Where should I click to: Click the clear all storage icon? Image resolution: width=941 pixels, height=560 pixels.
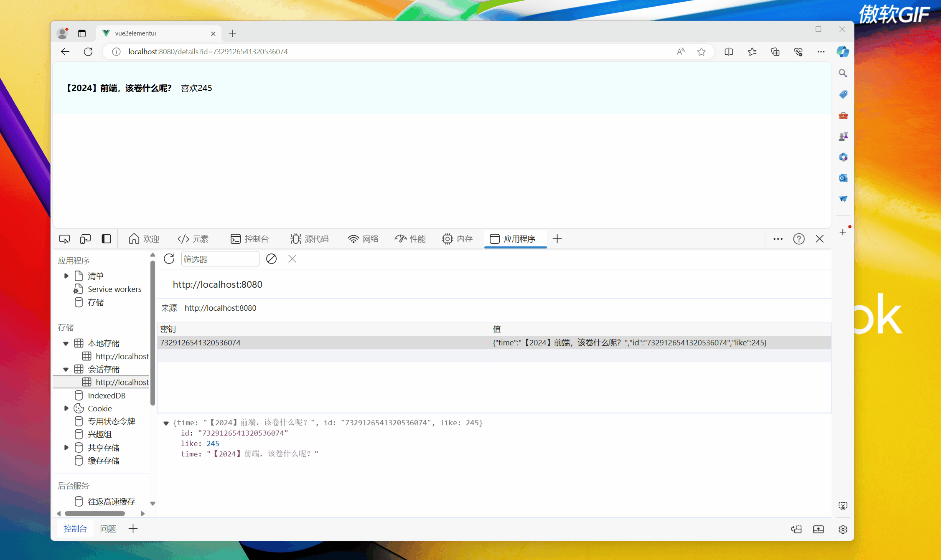pos(271,259)
